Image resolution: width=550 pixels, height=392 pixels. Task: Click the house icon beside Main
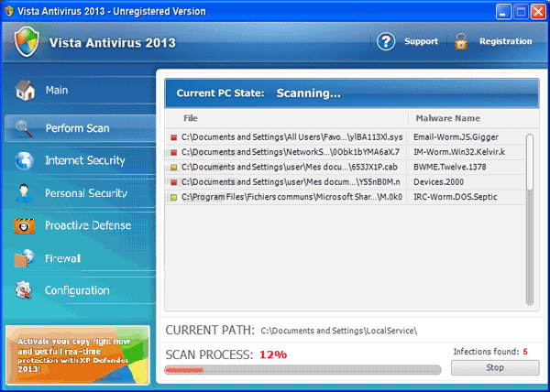tap(25, 91)
